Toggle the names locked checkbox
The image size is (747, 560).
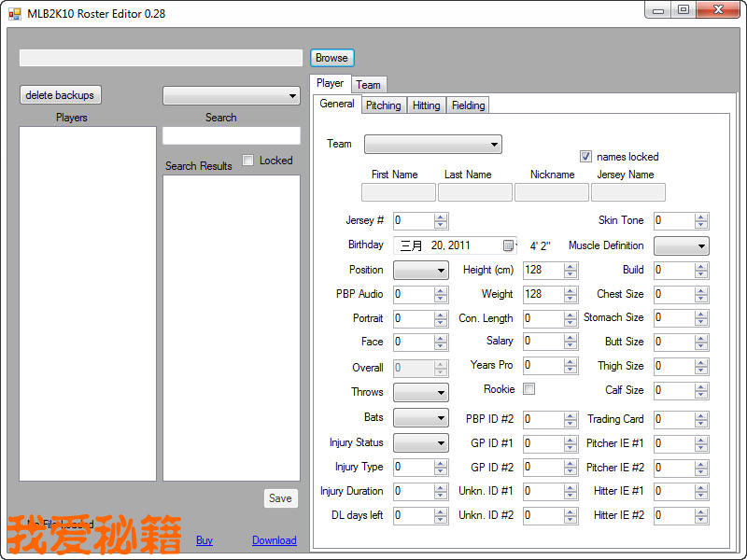(x=586, y=157)
